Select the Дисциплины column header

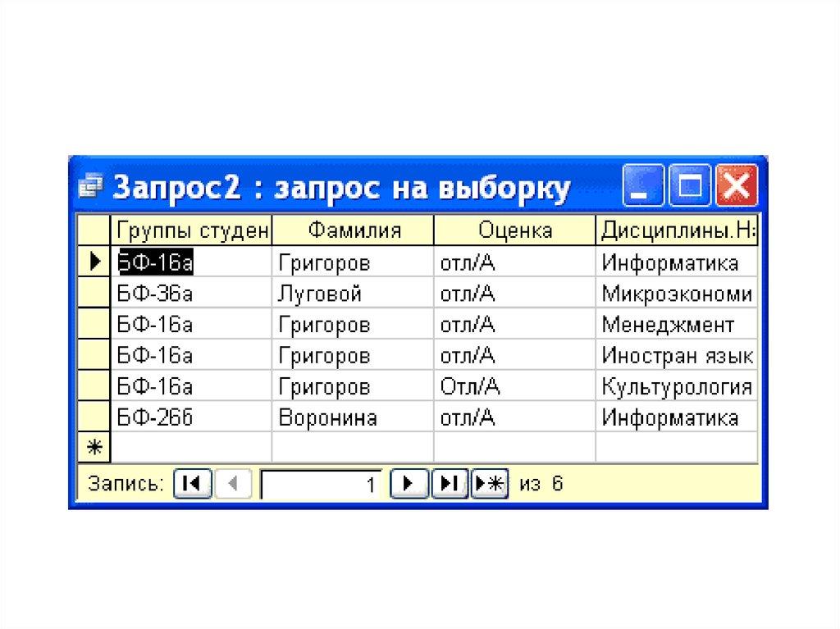tap(677, 230)
